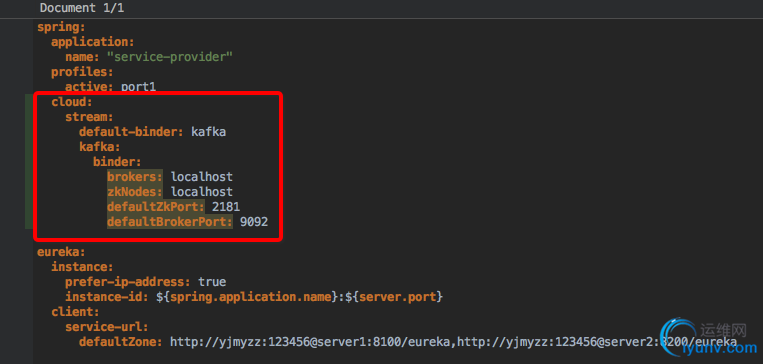Click the 'stream:' key
The image size is (763, 364).
click(x=89, y=117)
